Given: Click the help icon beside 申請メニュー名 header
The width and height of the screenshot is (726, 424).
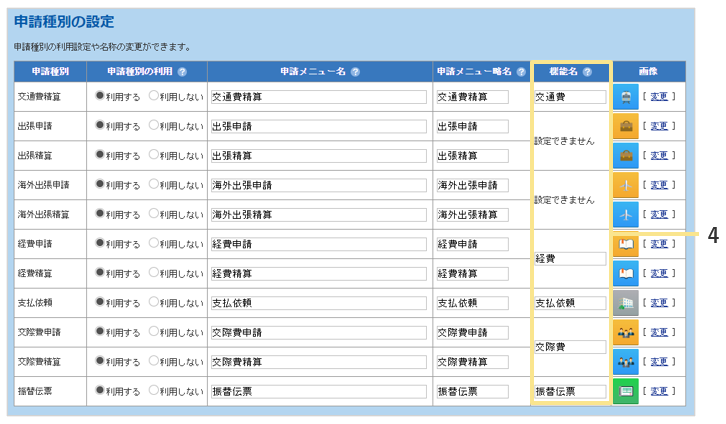Looking at the screenshot, I should tap(355, 72).
